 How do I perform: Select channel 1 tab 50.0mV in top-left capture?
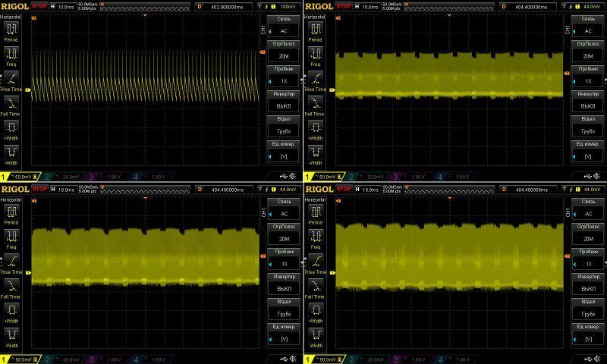[x=20, y=177]
